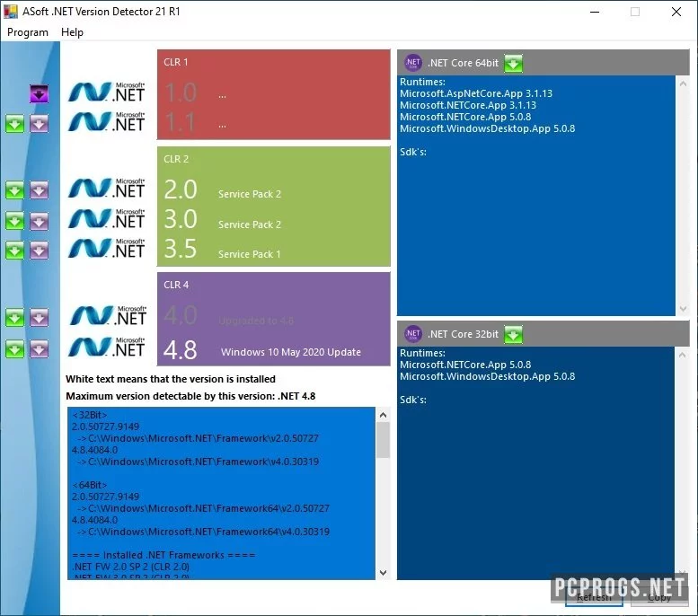Click 'Microsoft.NETCore.App 3.1.13' in 64bit runtimes

coord(468,105)
